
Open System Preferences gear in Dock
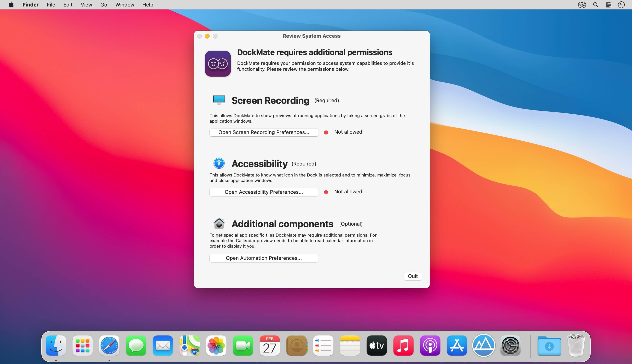click(510, 346)
